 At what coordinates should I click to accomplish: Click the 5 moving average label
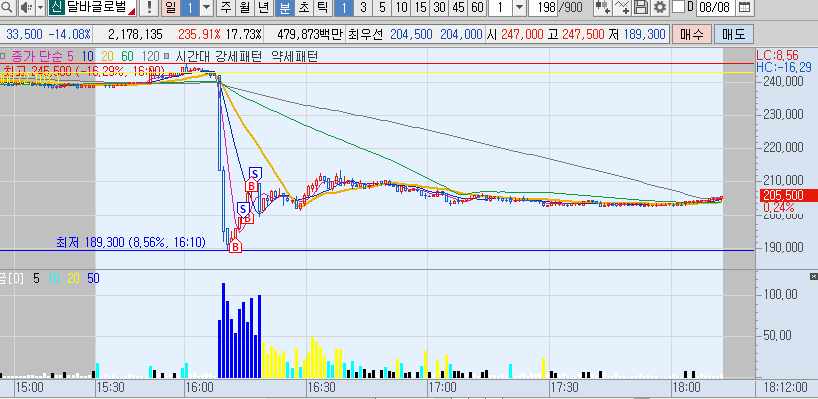pos(70,56)
